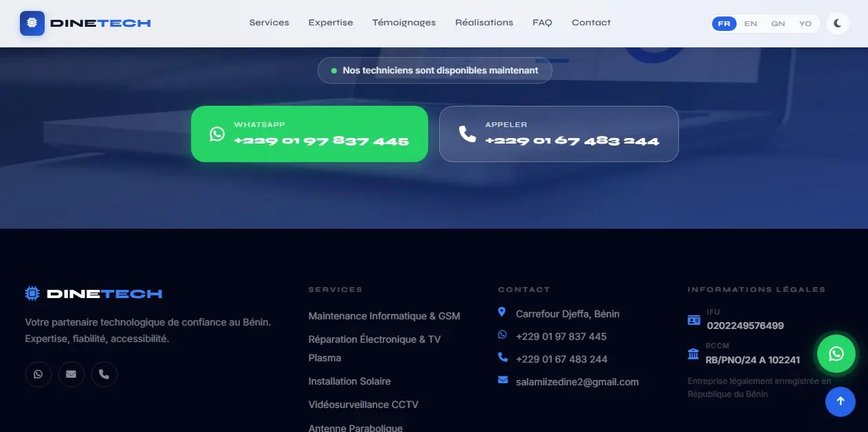
Task: Toggle dark mode with the moon icon
Action: (837, 23)
